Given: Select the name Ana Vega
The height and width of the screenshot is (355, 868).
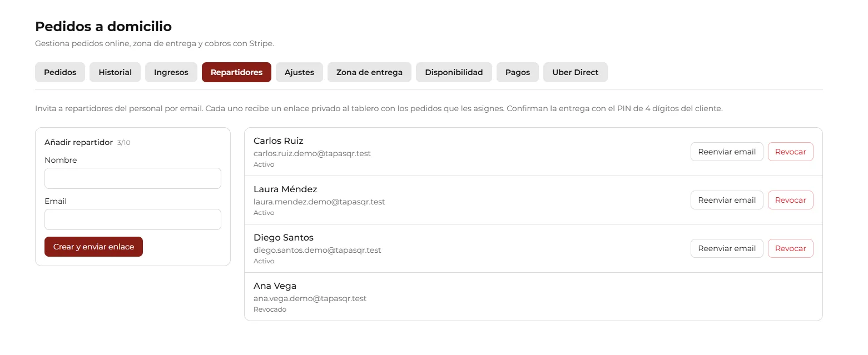Looking at the screenshot, I should coord(275,286).
